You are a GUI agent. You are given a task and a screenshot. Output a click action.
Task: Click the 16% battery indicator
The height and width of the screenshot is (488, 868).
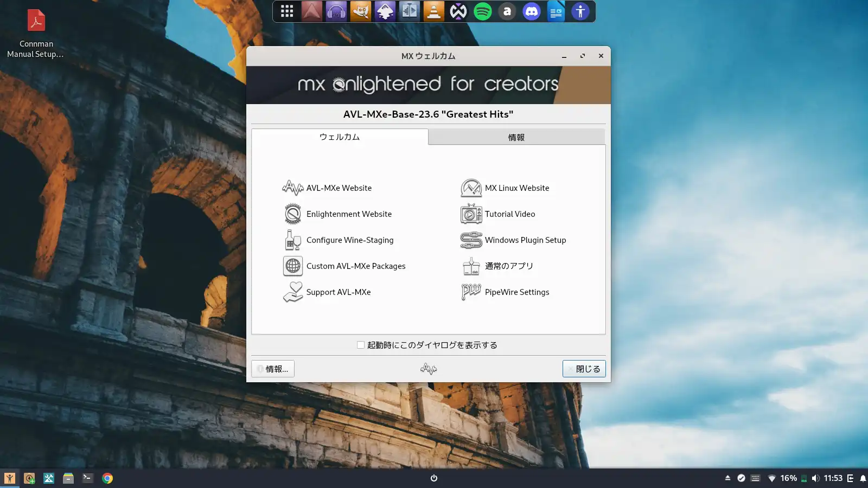coord(789,478)
